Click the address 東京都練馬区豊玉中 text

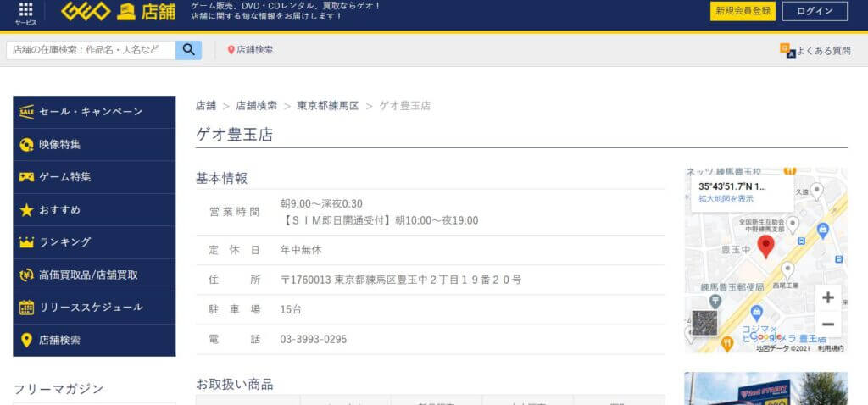(401, 280)
